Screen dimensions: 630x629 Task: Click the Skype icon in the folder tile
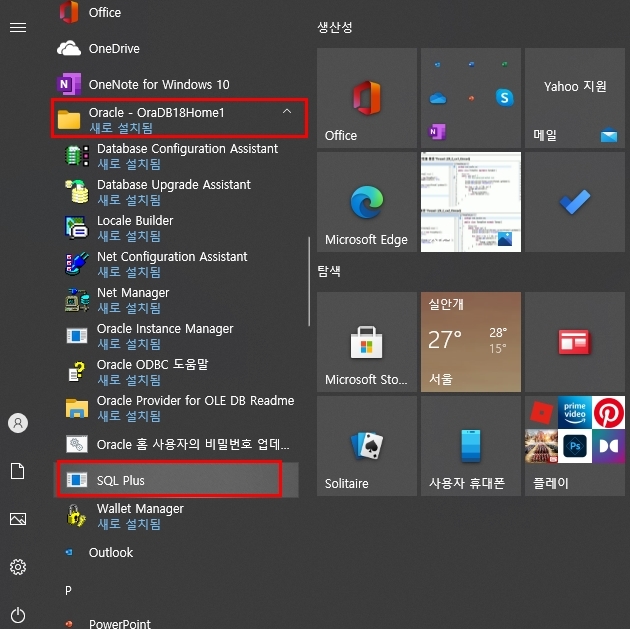click(504, 98)
